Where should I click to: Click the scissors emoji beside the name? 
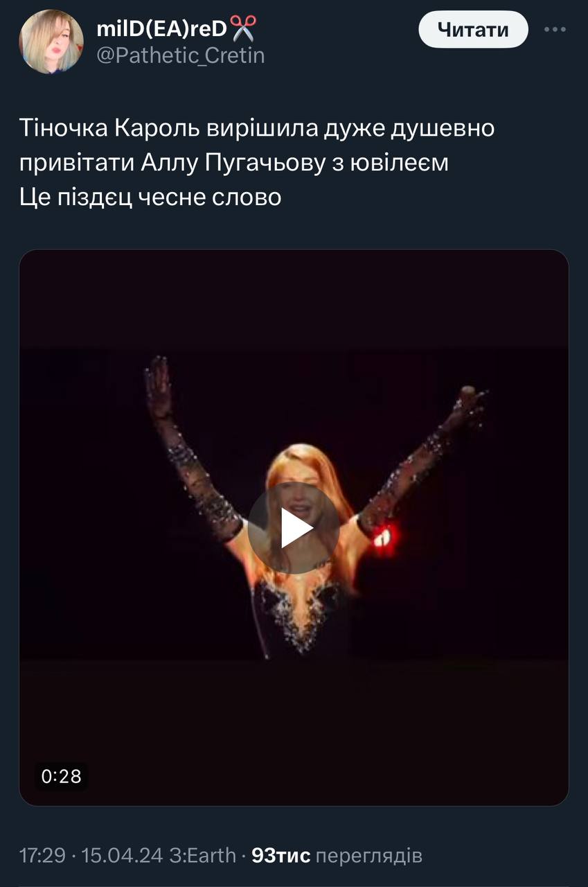tap(243, 29)
